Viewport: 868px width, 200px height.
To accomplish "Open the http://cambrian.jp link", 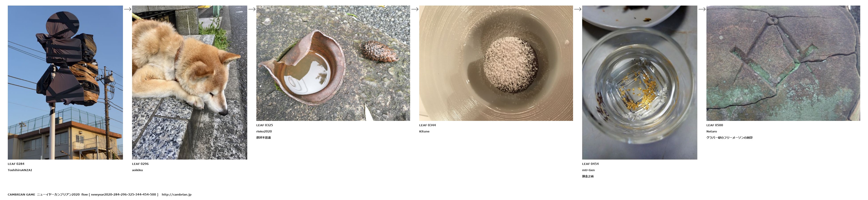I will click(177, 195).
